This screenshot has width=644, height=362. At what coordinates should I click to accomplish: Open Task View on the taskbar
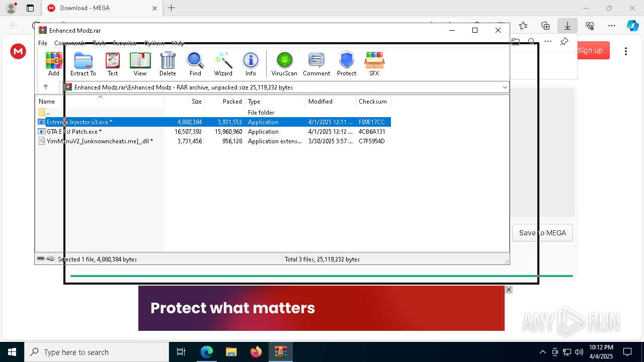pos(181,352)
